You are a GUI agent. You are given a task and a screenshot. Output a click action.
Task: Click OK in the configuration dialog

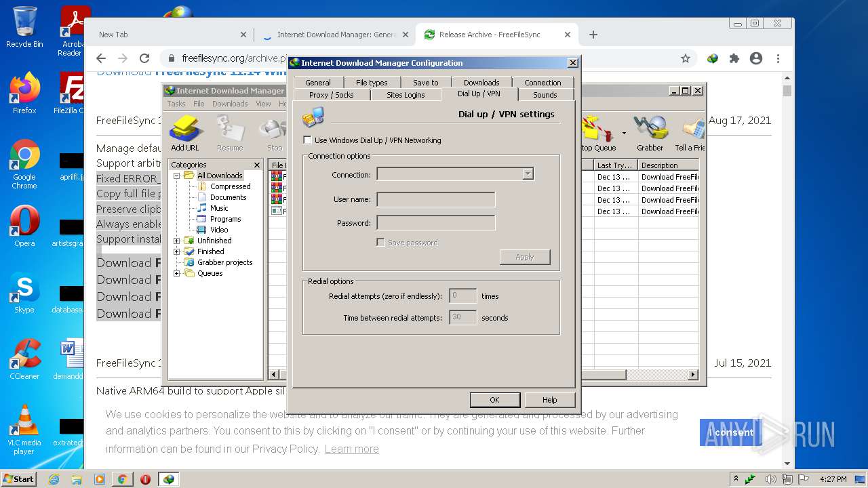494,400
